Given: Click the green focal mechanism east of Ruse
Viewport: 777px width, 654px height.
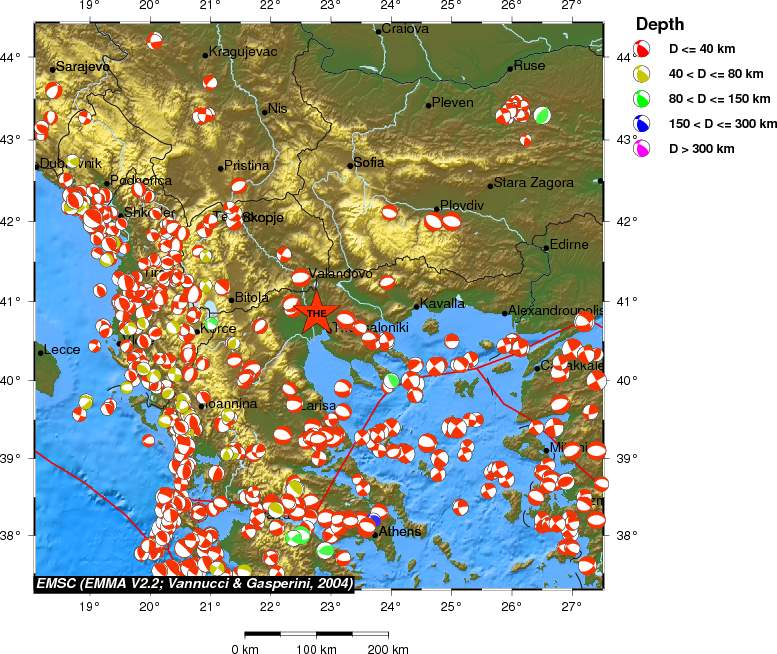Looking at the screenshot, I should [542, 115].
